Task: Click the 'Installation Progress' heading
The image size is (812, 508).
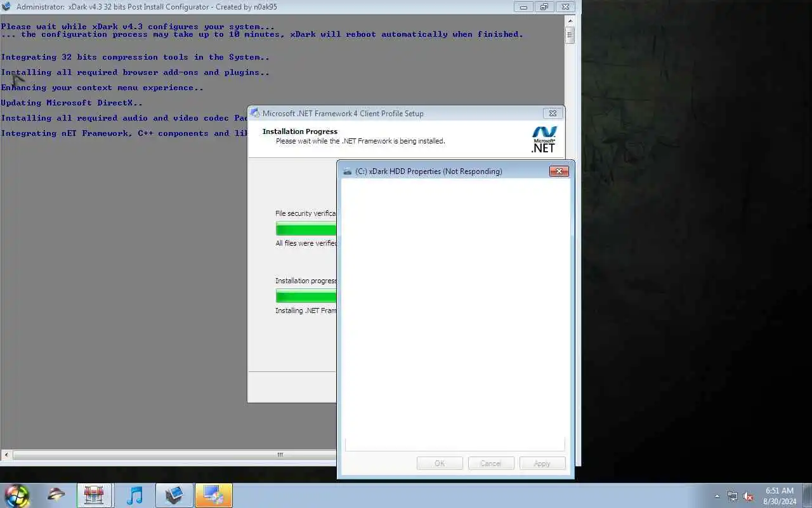Action: [x=300, y=131]
